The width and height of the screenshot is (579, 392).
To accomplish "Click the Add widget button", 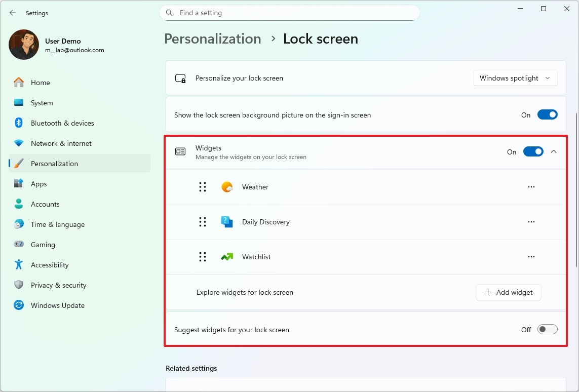I will point(508,292).
